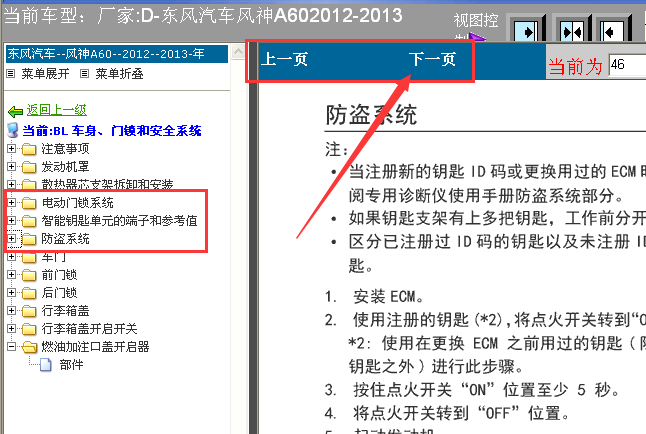This screenshot has width=646, height=434.
Task: Click the current page number field
Action: [627, 65]
